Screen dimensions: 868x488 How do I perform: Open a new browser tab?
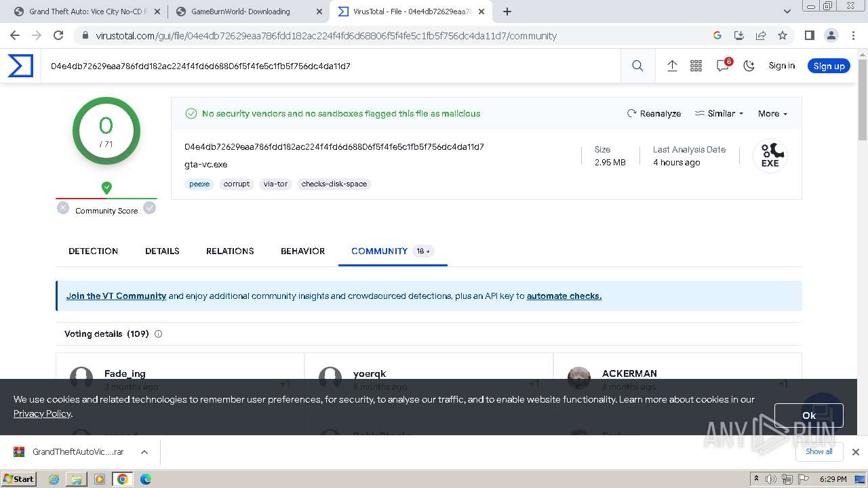coord(507,12)
